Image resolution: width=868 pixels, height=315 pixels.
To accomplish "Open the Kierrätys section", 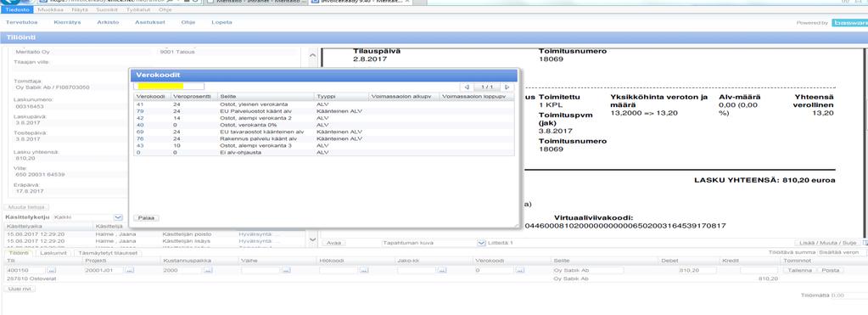I will point(68,23).
